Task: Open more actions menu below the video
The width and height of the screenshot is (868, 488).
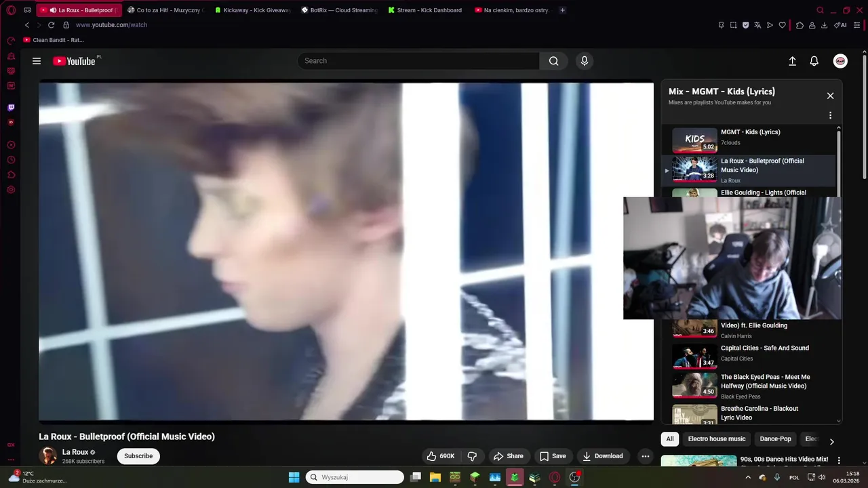Action: click(x=646, y=456)
